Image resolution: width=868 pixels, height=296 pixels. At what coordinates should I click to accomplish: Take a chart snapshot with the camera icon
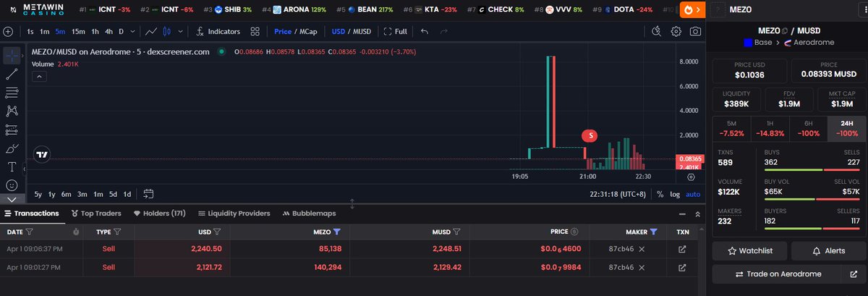coord(695,31)
